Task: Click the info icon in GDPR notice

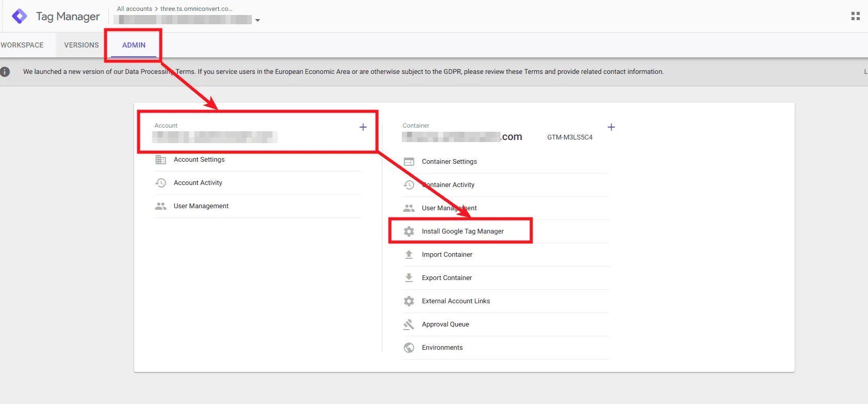Action: point(5,72)
